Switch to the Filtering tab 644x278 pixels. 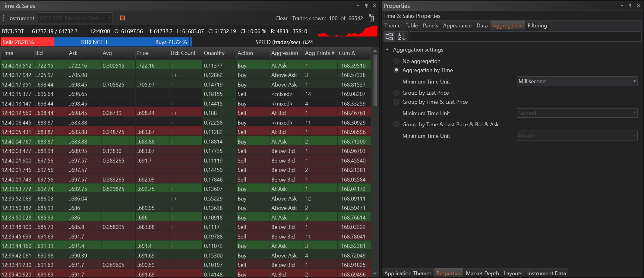click(x=537, y=26)
